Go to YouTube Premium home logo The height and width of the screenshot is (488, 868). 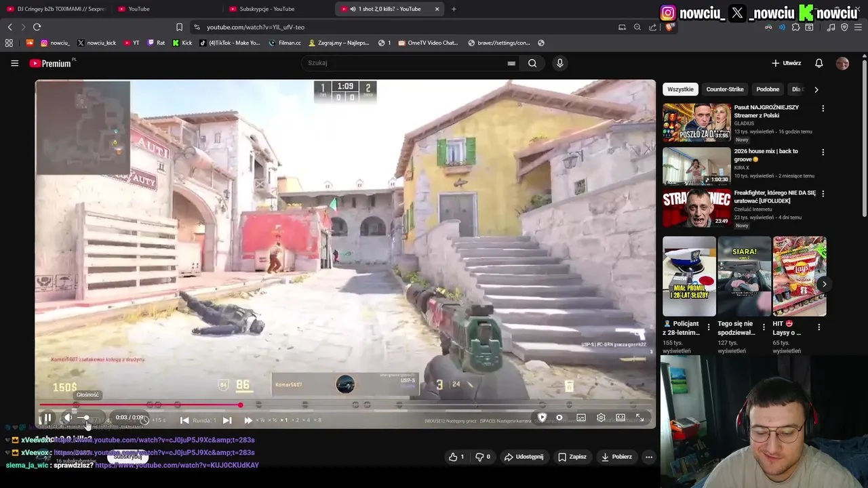click(50, 63)
